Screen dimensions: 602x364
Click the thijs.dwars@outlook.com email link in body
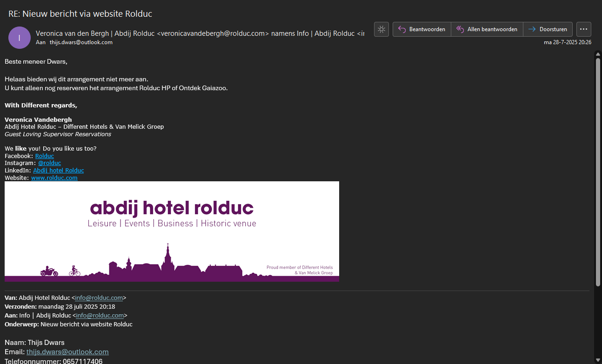[x=67, y=352]
